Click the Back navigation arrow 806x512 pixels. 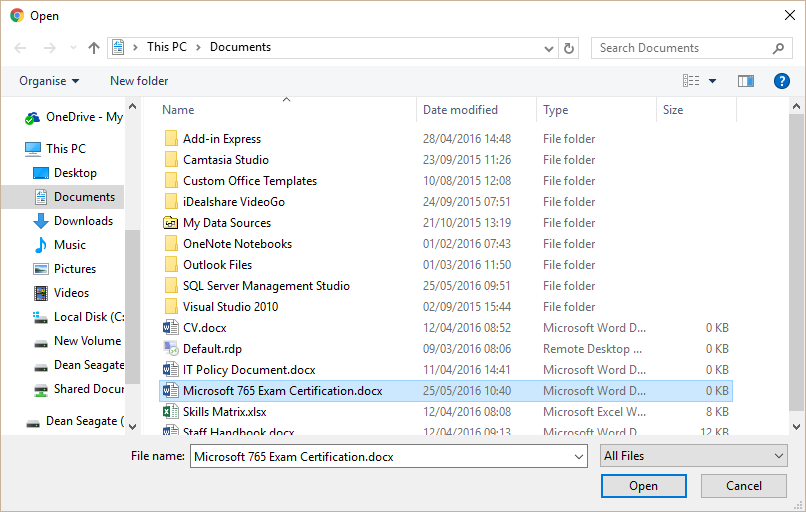pyautogui.click(x=21, y=48)
